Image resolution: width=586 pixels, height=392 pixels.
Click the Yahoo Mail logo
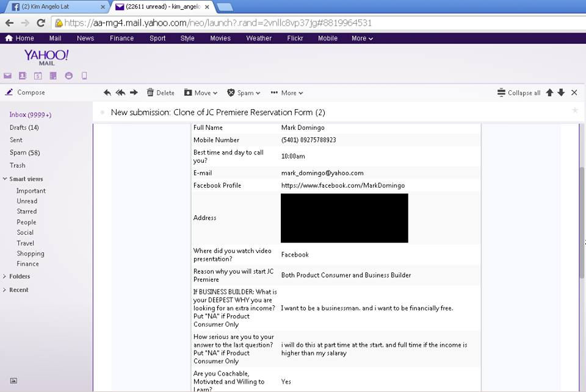46,57
